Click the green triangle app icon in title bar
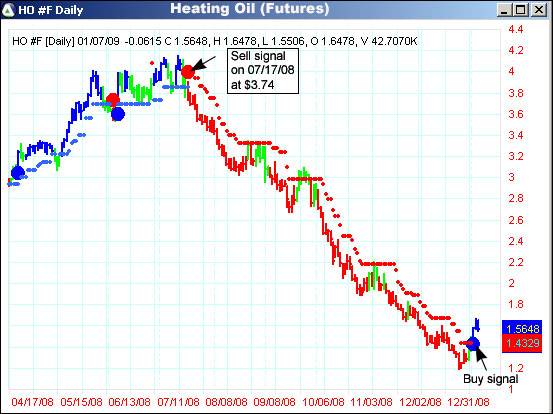The width and height of the screenshot is (553, 414). point(8,10)
